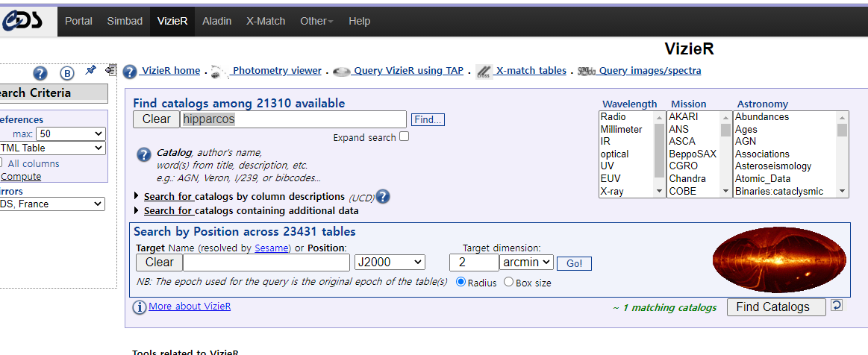Open Aladin from the top navigation
Screen dimensions: 868x355
point(217,21)
